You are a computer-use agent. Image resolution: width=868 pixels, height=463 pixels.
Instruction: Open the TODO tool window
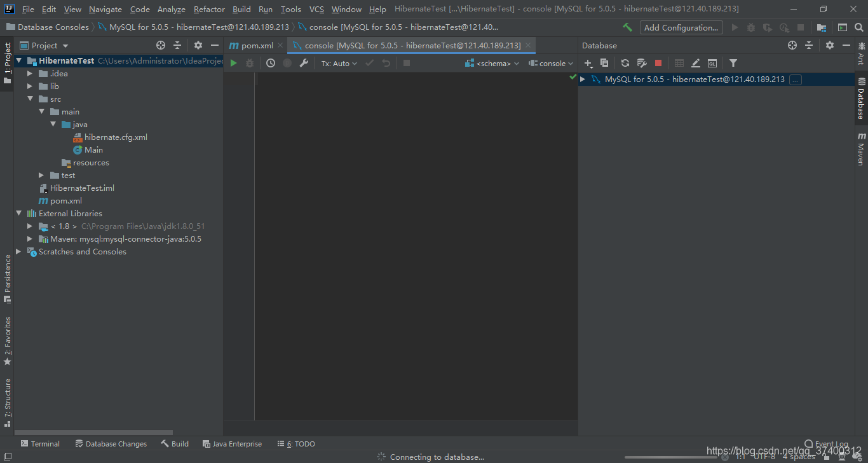(x=296, y=443)
